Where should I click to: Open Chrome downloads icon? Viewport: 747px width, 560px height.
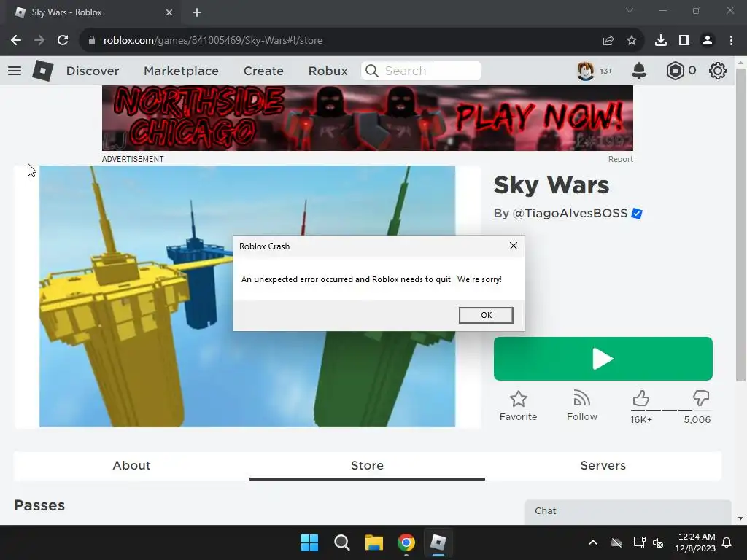[x=660, y=41]
